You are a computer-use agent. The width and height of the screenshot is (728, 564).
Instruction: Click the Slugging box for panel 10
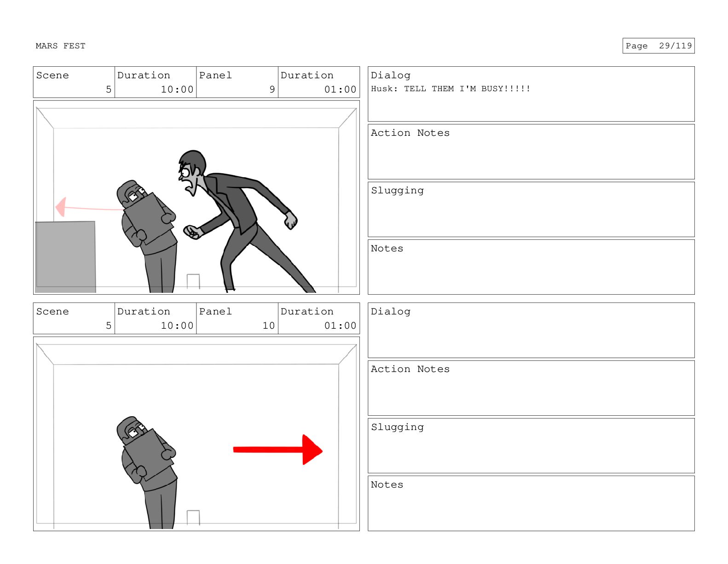point(531,446)
